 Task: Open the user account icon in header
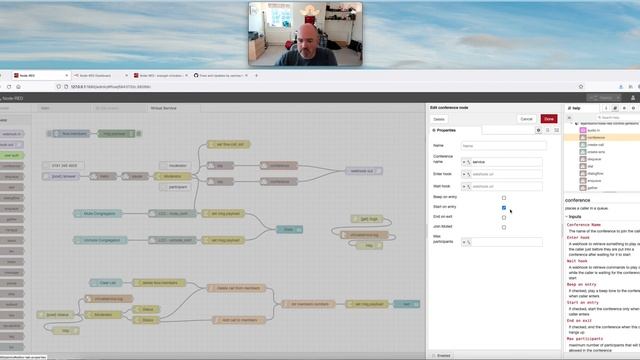(x=633, y=98)
